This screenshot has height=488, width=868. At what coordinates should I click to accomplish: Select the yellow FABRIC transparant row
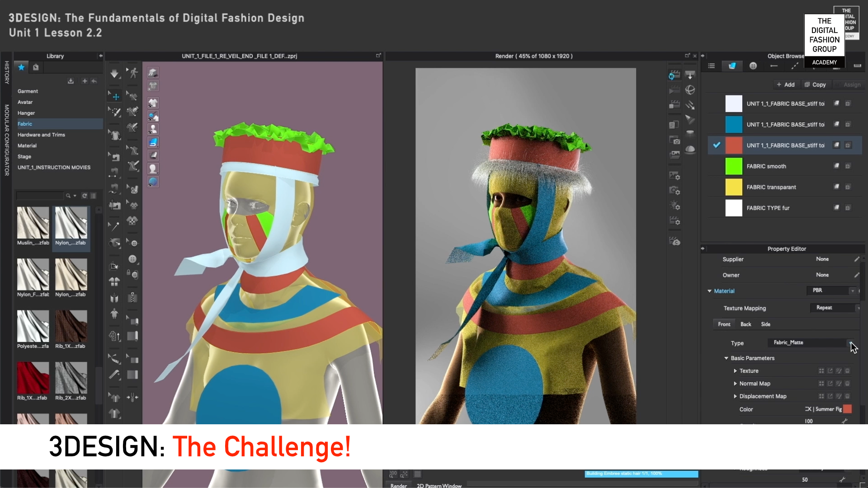pos(785,187)
